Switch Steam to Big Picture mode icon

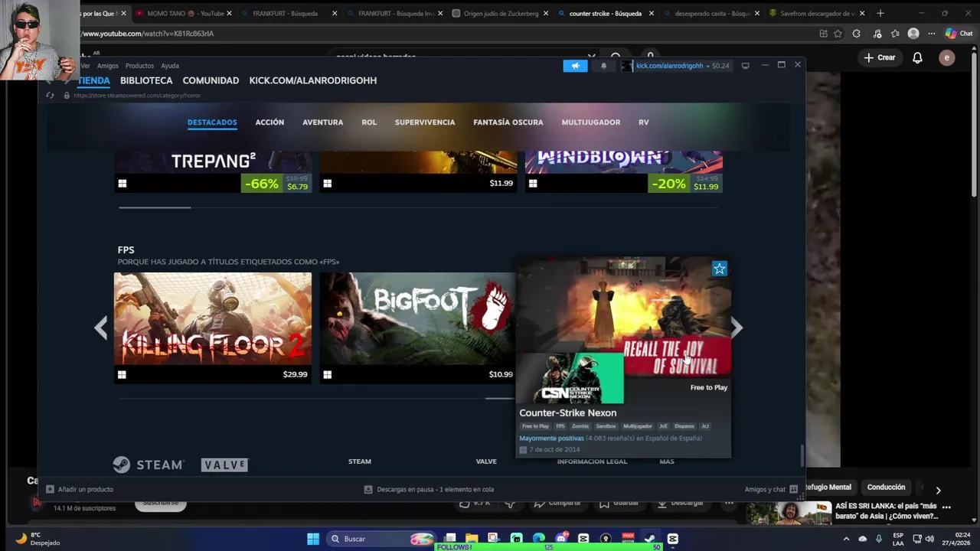745,66
